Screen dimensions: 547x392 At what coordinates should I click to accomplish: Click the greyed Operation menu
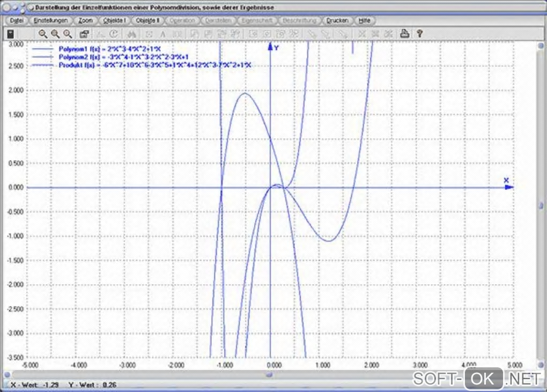click(x=182, y=20)
